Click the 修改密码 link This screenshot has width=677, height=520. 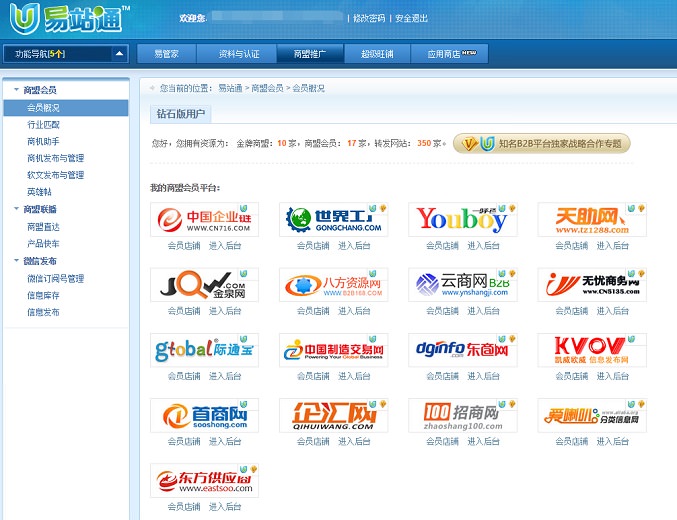coord(369,18)
